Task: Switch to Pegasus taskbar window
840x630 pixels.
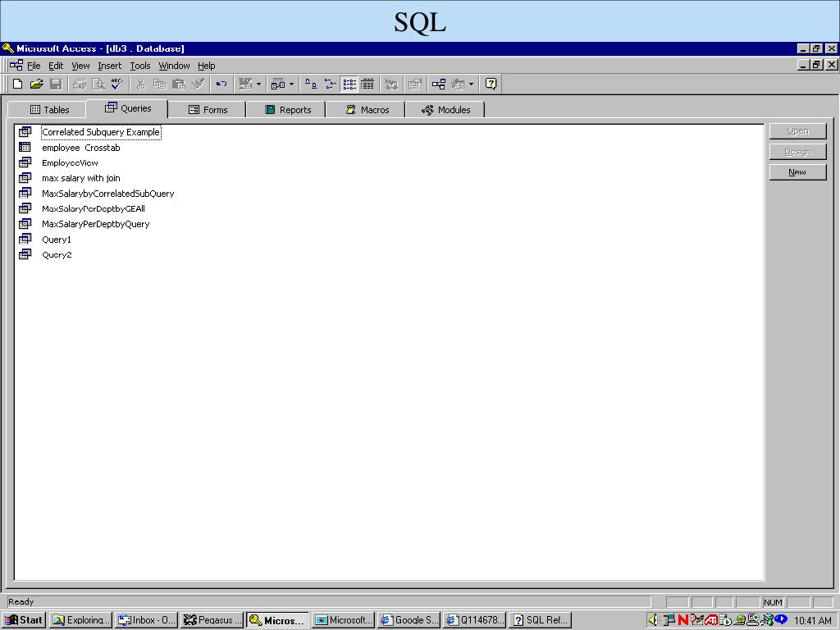Action: [212, 620]
